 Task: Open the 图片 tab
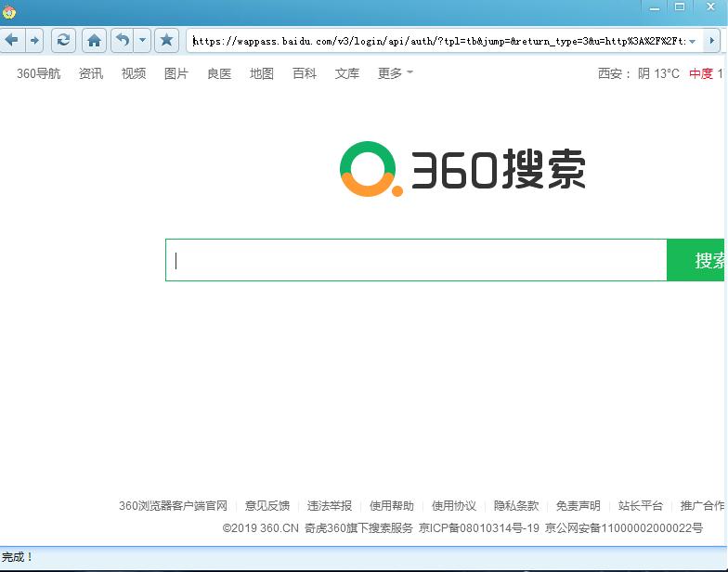point(176,73)
